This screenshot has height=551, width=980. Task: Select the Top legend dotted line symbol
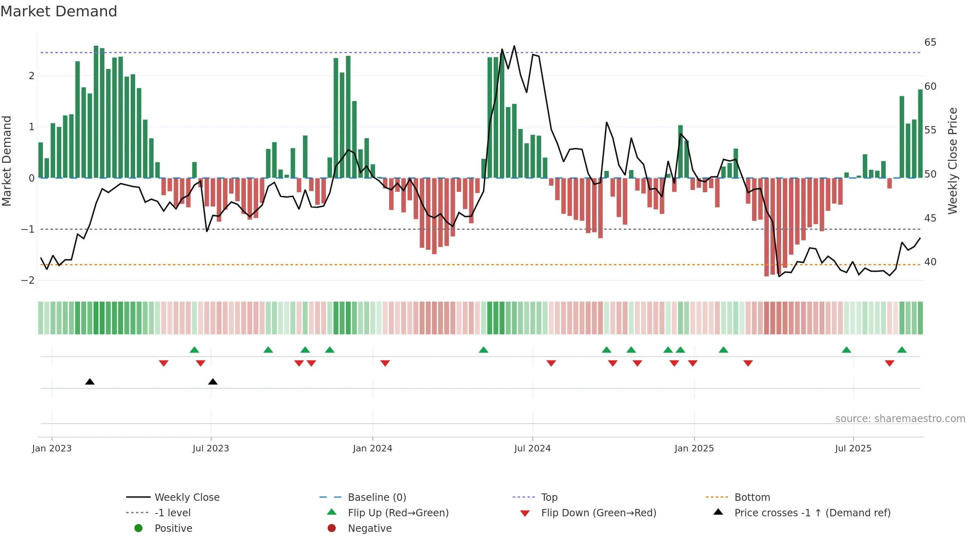(523, 497)
